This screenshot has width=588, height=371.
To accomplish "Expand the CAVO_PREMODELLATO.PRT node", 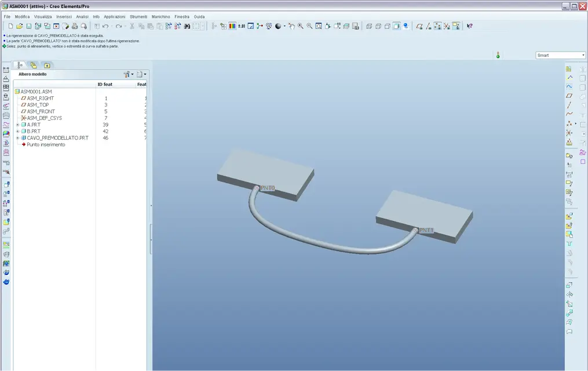I will coord(17,138).
